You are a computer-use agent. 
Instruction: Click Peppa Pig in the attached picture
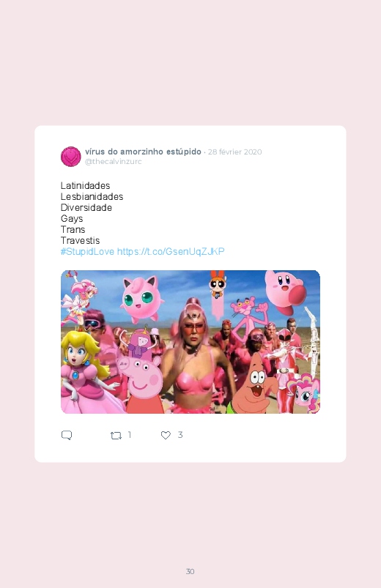[x=141, y=383]
